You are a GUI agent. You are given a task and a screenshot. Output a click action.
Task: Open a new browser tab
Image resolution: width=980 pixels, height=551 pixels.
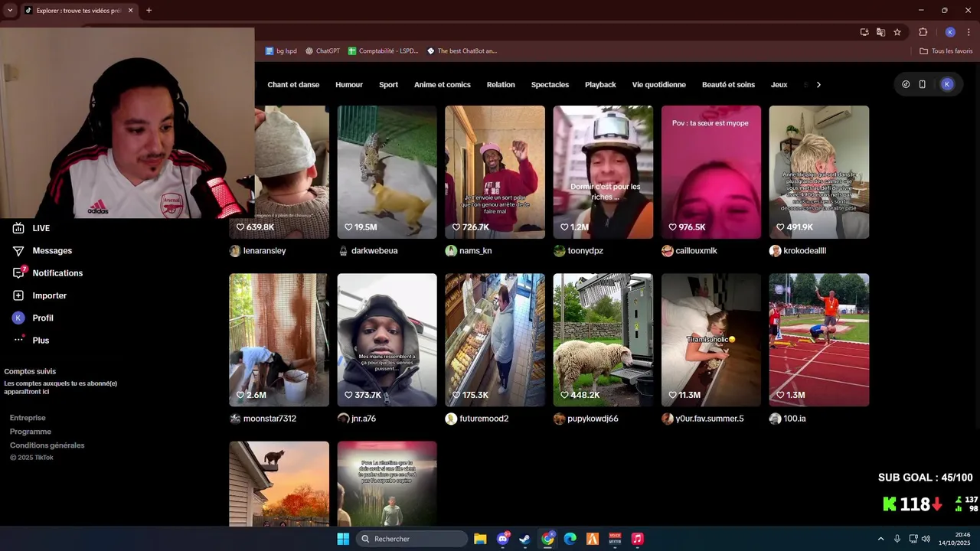[x=149, y=11]
